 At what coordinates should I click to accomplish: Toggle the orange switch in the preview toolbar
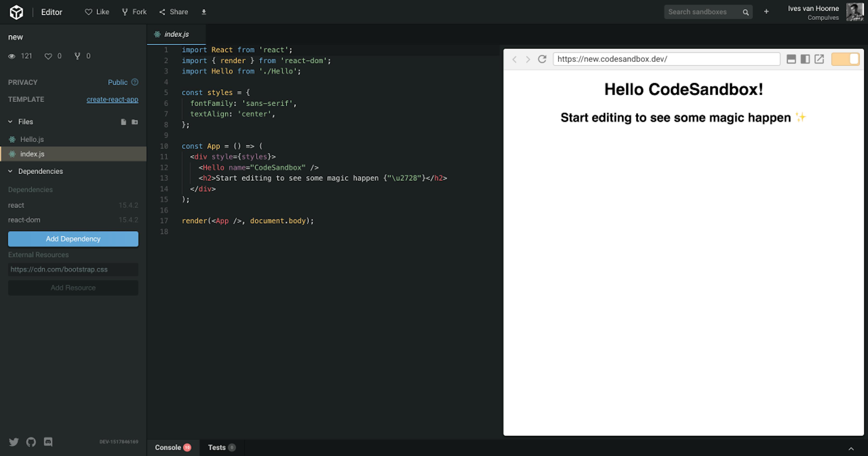tap(845, 59)
